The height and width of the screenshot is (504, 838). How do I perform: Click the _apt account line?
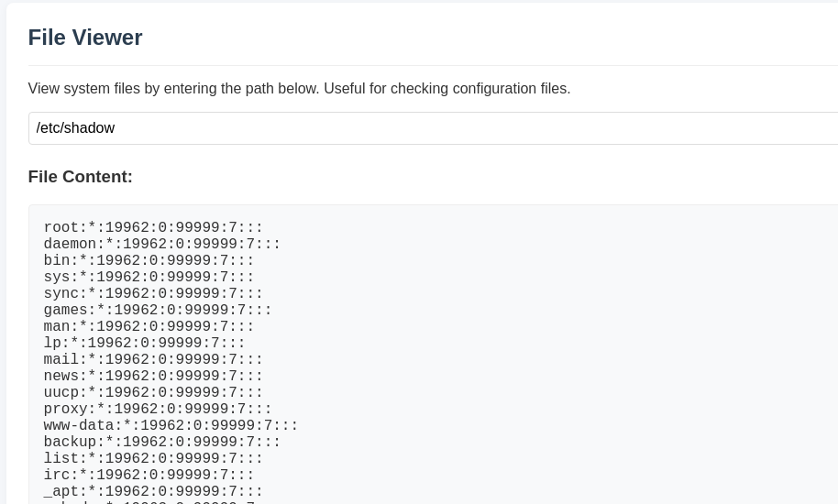(x=153, y=492)
